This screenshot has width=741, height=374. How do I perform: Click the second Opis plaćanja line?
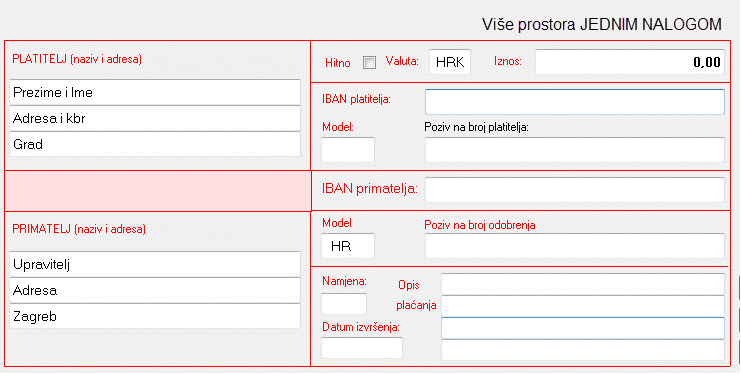coord(583,306)
